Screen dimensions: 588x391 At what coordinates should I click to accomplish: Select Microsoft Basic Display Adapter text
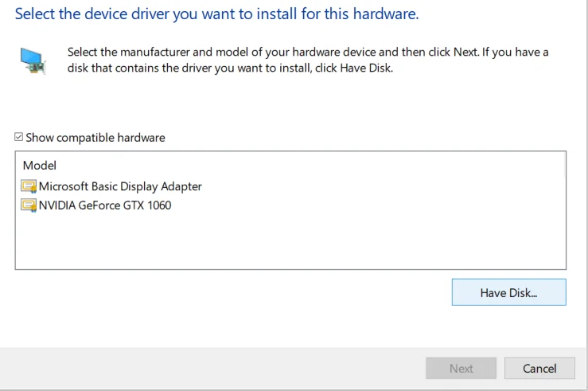(x=120, y=186)
